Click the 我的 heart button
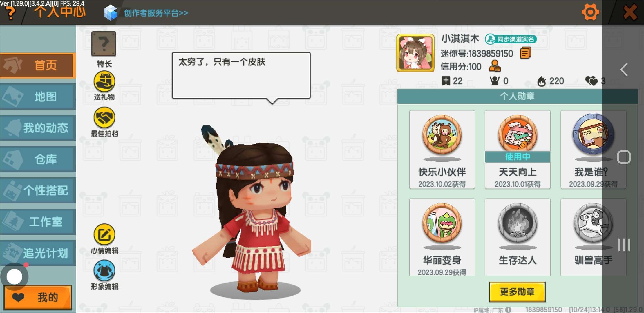Screen dimensions: 644x313 click(x=38, y=297)
